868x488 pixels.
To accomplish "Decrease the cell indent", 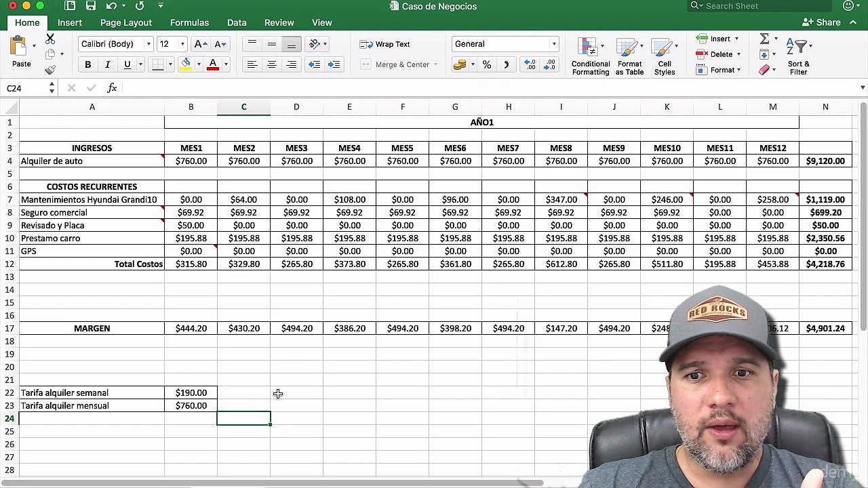I will tap(314, 64).
